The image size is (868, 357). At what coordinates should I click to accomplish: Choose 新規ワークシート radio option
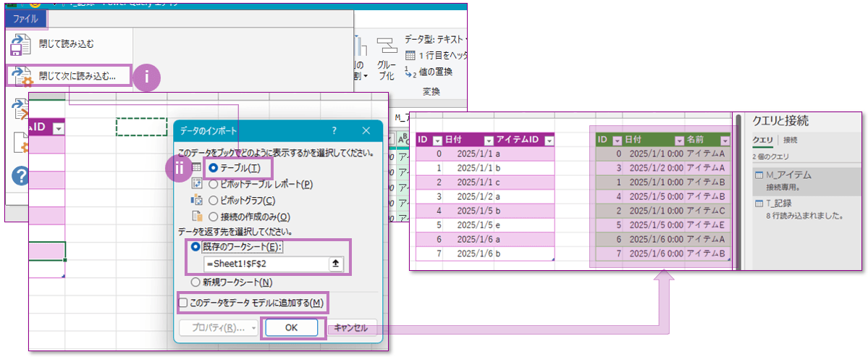point(195,282)
